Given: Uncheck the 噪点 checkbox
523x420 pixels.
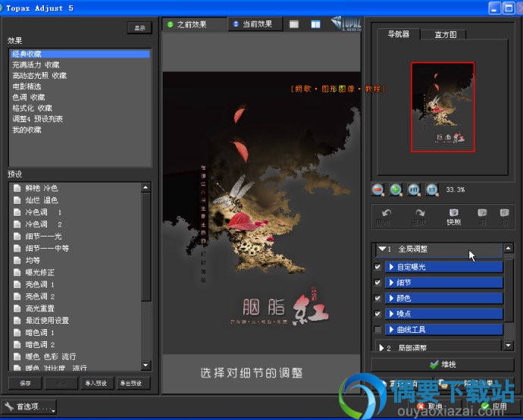Looking at the screenshot, I should point(377,314).
